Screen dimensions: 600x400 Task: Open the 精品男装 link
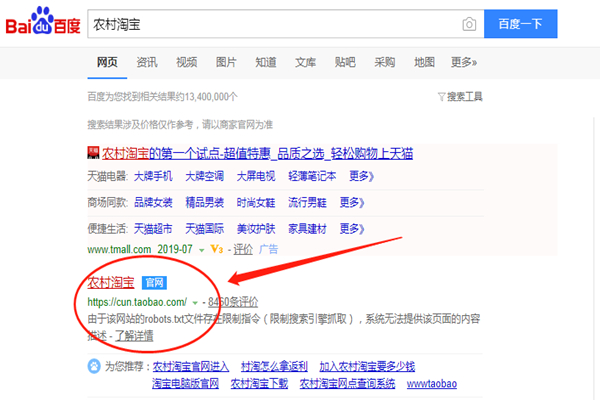click(204, 202)
